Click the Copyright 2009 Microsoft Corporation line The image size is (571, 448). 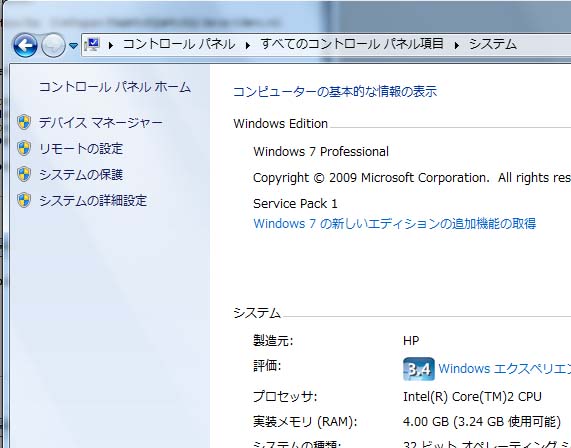coord(412,178)
